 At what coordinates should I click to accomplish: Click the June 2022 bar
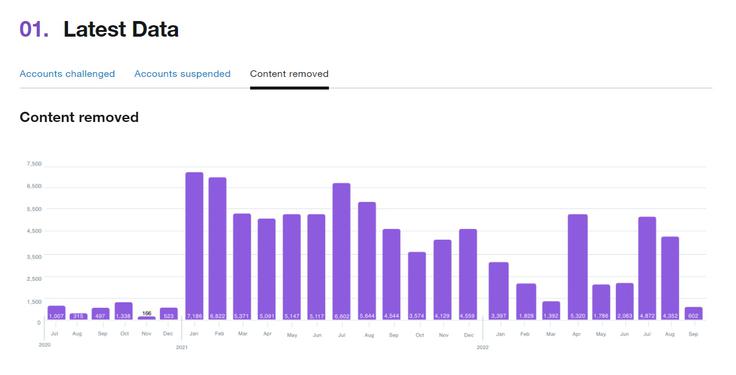coord(625,301)
